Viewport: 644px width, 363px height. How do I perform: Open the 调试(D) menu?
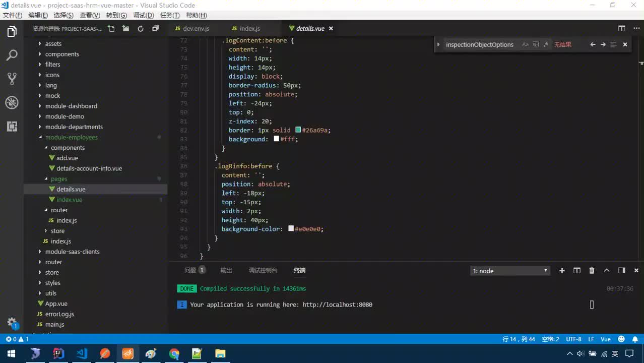[144, 15]
